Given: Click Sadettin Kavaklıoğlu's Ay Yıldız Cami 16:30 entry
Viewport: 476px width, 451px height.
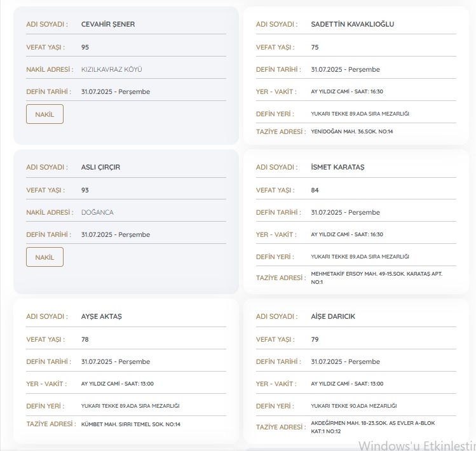Looking at the screenshot, I should coord(346,91).
